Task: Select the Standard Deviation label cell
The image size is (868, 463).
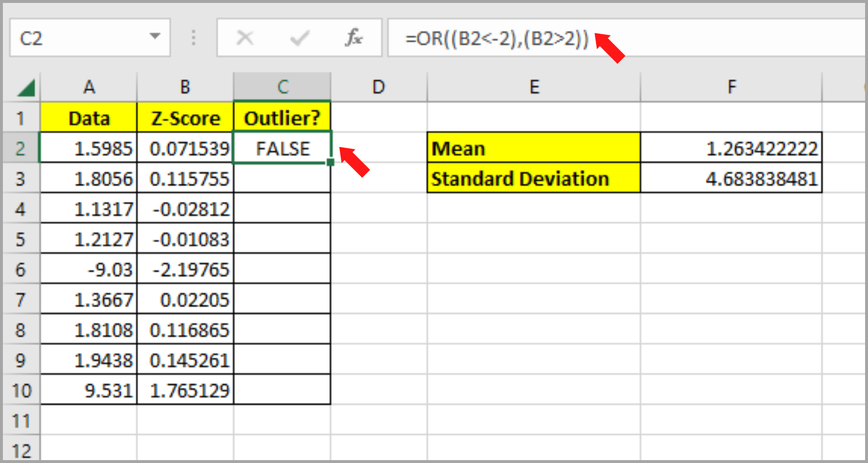Action: pos(532,178)
